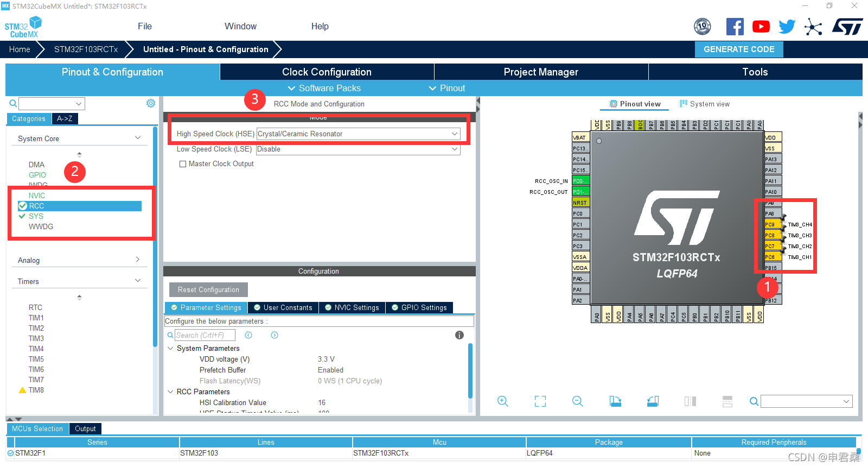Open the pin search dropdown

pyautogui.click(x=806, y=401)
